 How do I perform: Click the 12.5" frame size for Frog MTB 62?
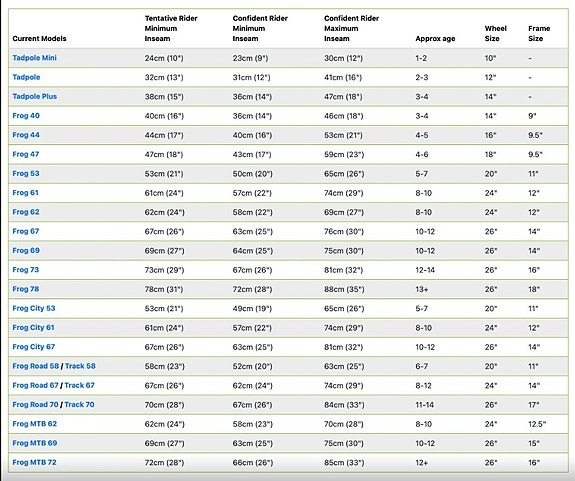537,424
